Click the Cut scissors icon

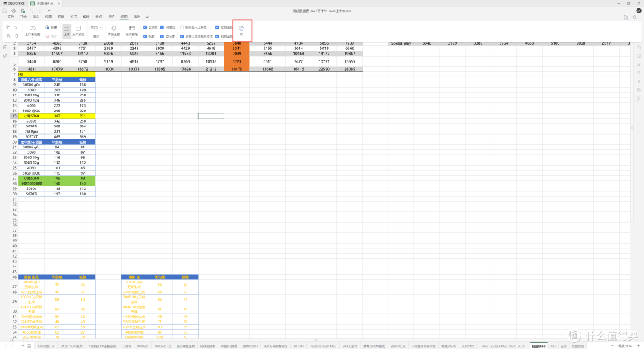click(x=17, y=27)
